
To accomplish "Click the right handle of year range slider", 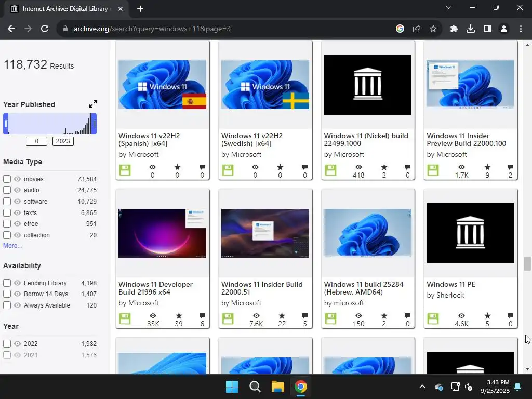I will tap(95, 124).
